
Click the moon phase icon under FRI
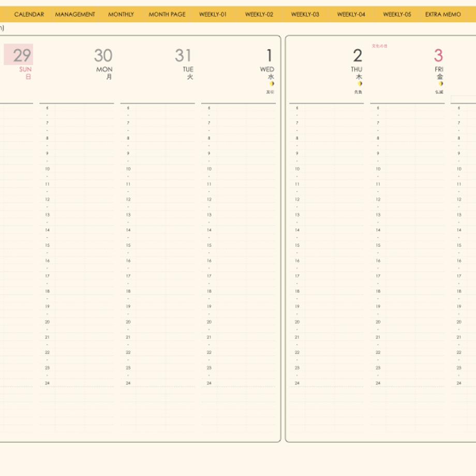(x=441, y=83)
